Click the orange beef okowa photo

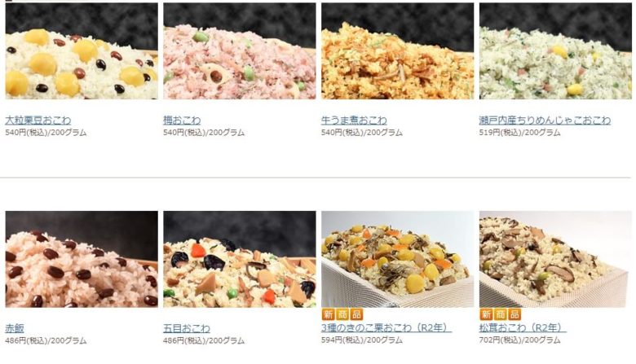(398, 51)
